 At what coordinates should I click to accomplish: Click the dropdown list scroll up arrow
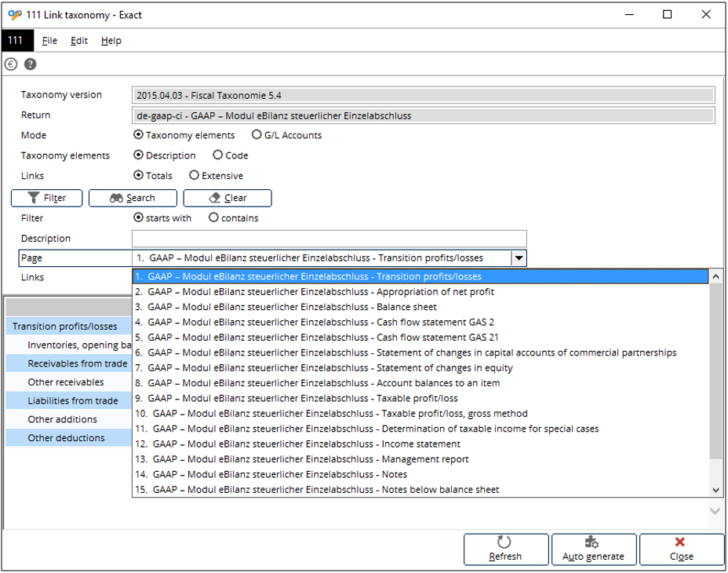pyautogui.click(x=716, y=276)
